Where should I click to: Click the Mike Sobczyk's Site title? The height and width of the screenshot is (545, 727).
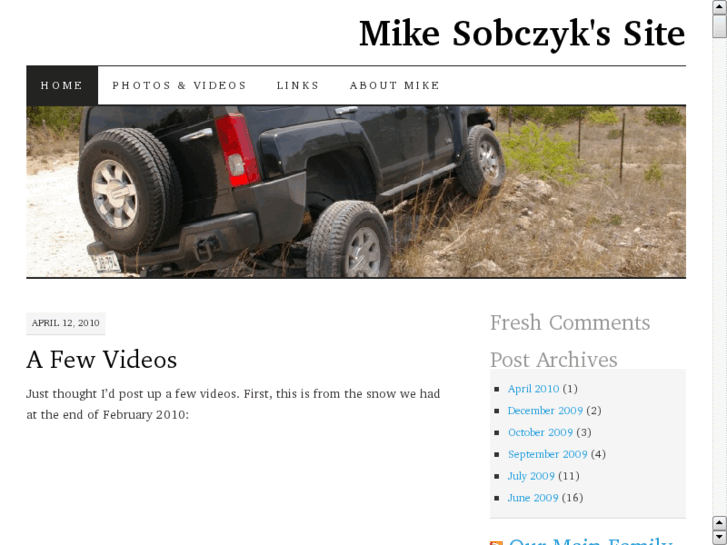pos(522,33)
